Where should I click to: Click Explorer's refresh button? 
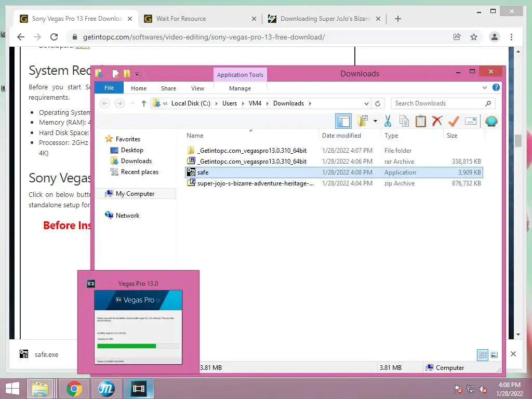point(378,103)
